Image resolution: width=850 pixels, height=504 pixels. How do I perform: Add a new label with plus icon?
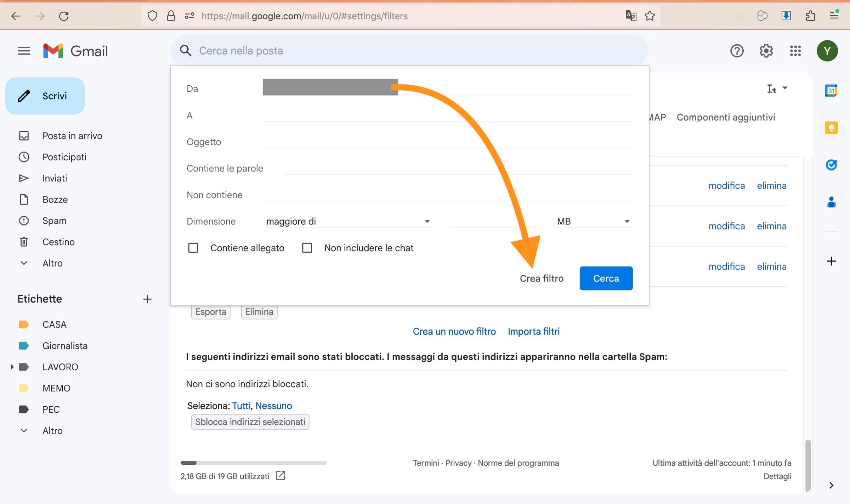(x=147, y=299)
